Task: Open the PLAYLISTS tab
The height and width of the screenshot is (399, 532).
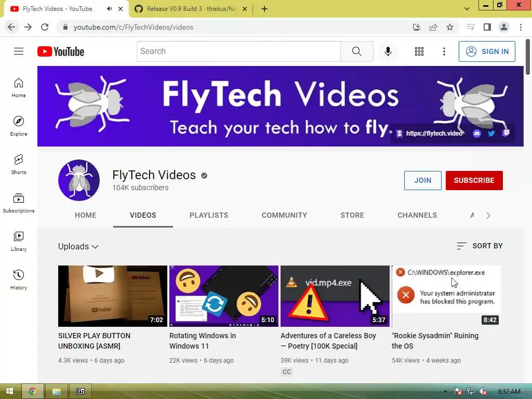Action: [x=209, y=215]
